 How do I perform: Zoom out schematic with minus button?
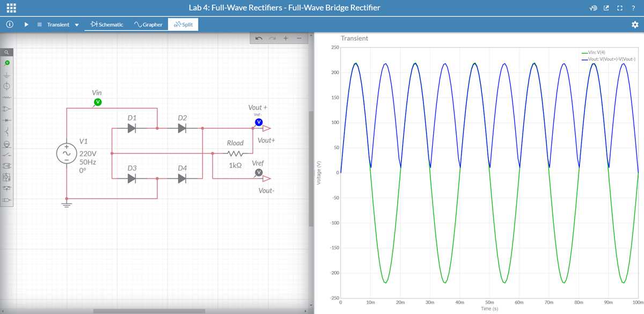click(x=299, y=38)
